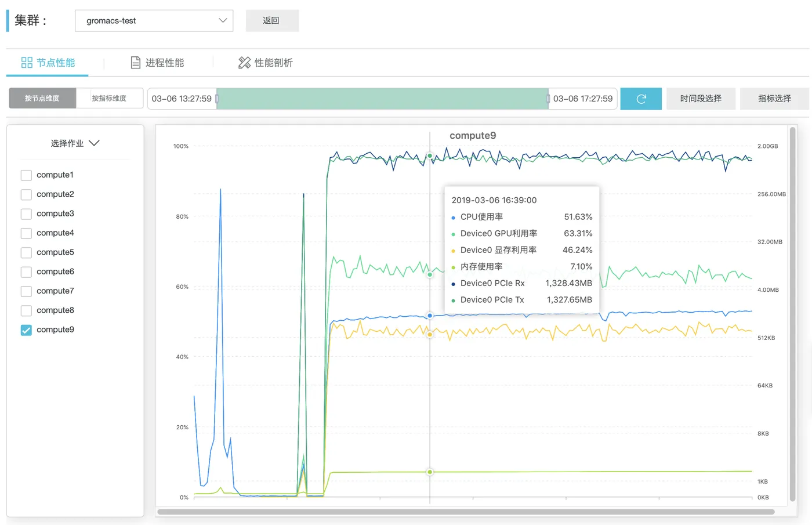Click the chart's vertical scrollbar
The width and height of the screenshot is (812, 525).
tap(793, 314)
